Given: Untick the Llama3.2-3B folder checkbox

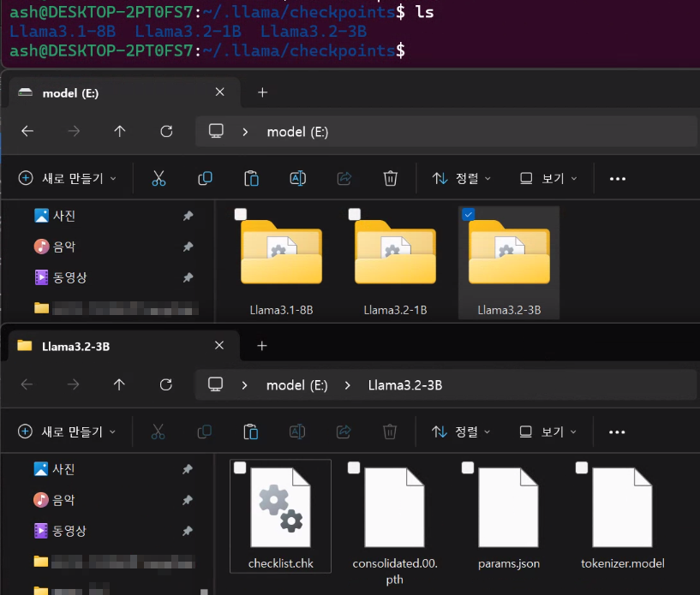Looking at the screenshot, I should (469, 214).
